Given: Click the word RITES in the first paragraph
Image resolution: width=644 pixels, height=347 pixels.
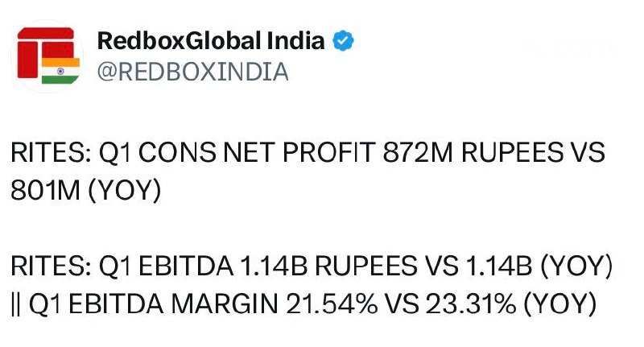Looking at the screenshot, I should [51, 153].
